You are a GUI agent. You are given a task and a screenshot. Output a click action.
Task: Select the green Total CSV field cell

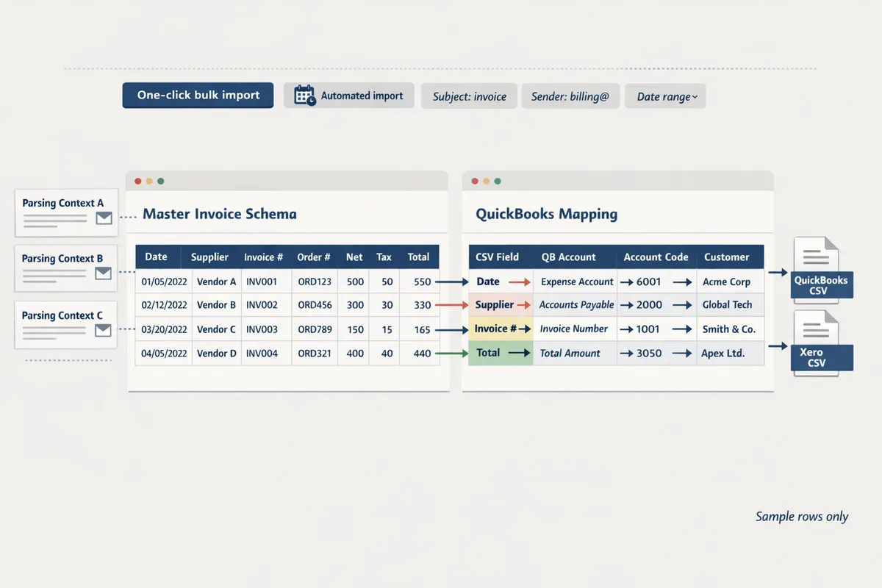point(501,354)
